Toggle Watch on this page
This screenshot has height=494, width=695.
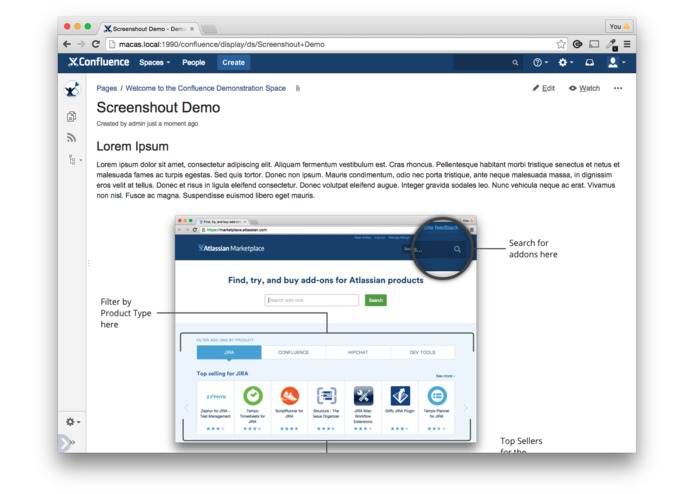click(584, 88)
